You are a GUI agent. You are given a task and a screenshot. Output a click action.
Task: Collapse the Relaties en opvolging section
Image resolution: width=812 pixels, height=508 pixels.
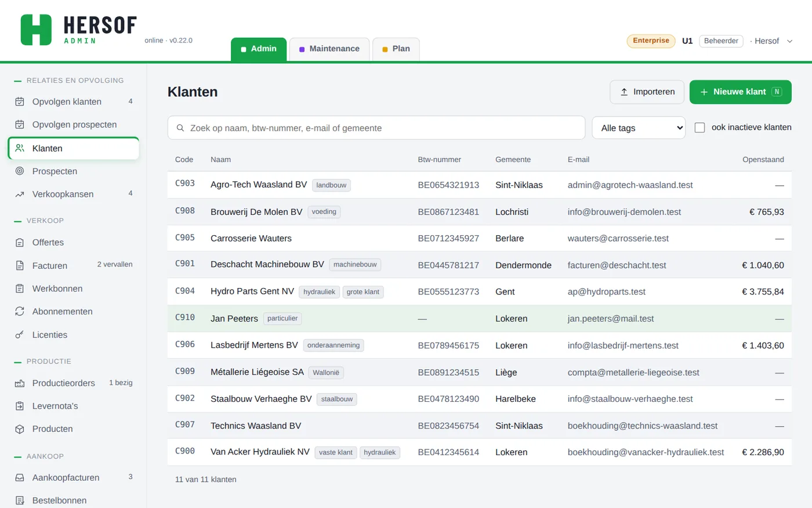pos(69,81)
